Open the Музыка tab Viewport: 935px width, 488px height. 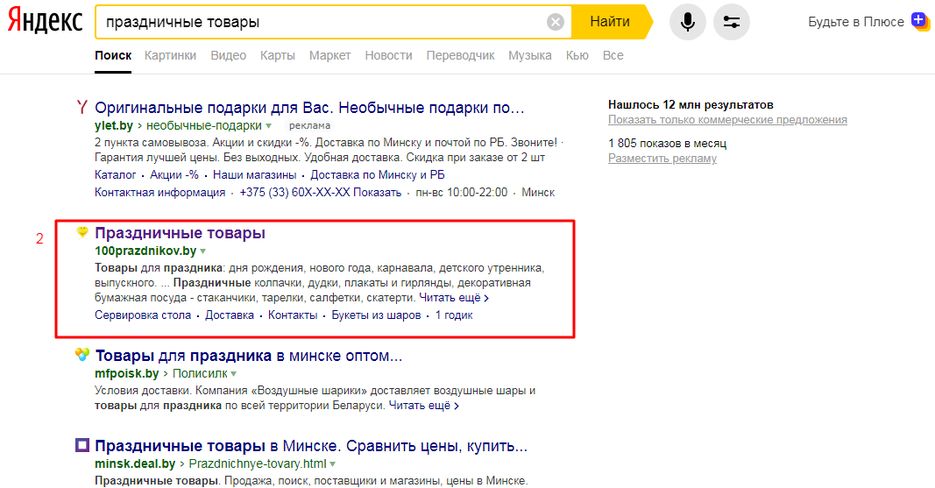[530, 55]
